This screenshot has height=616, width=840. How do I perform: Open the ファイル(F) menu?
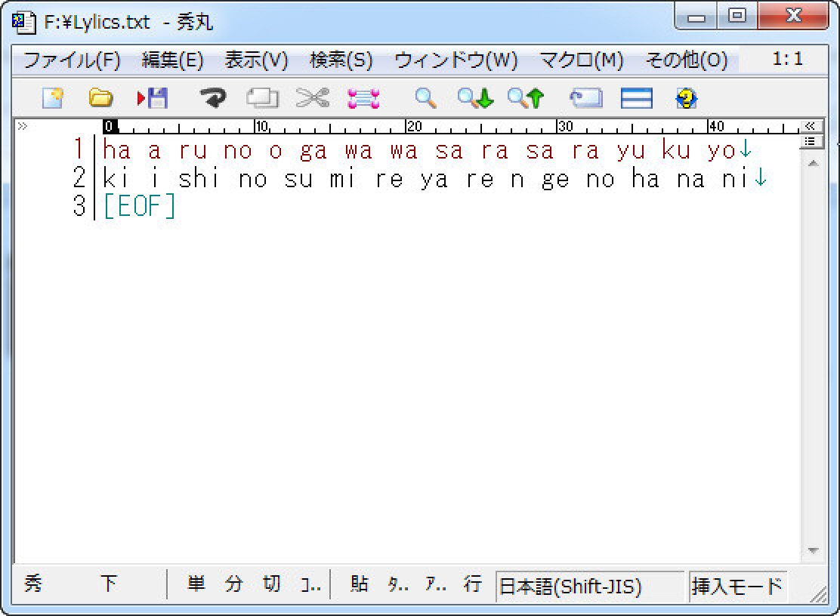[73, 60]
